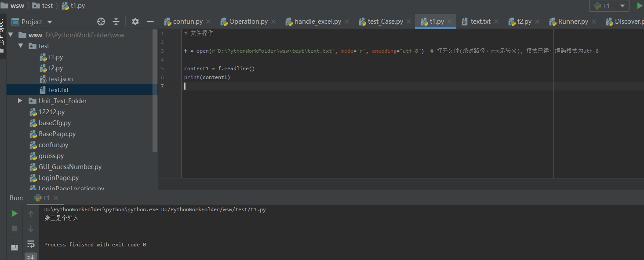The image size is (644, 260).
Task: Restore layout in Run panel
Action: click(15, 248)
